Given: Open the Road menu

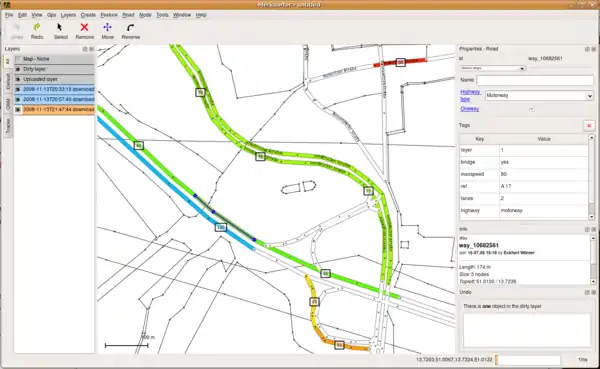Looking at the screenshot, I should tap(128, 15).
